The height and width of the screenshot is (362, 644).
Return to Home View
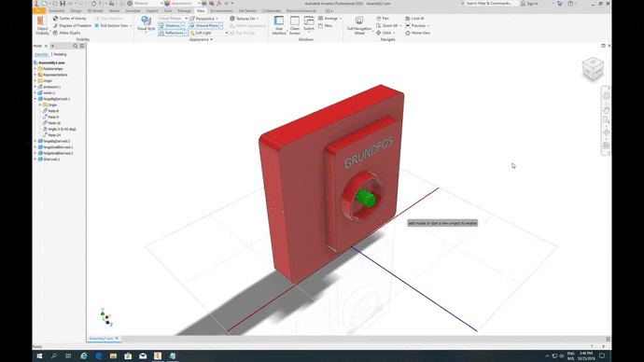(x=418, y=33)
